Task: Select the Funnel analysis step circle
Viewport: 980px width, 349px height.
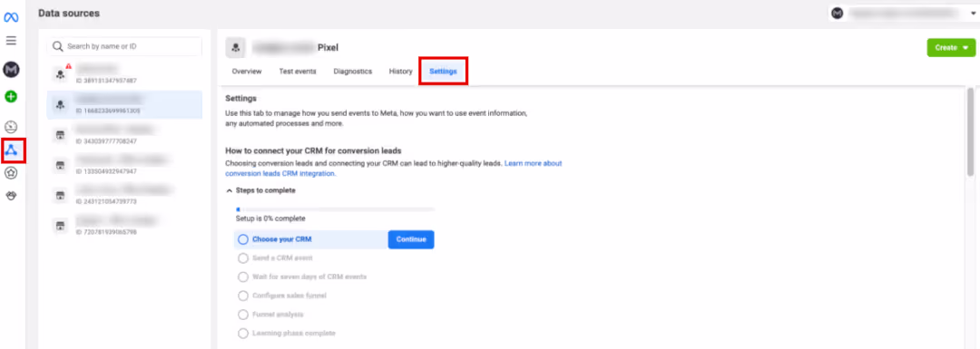Action: point(243,315)
